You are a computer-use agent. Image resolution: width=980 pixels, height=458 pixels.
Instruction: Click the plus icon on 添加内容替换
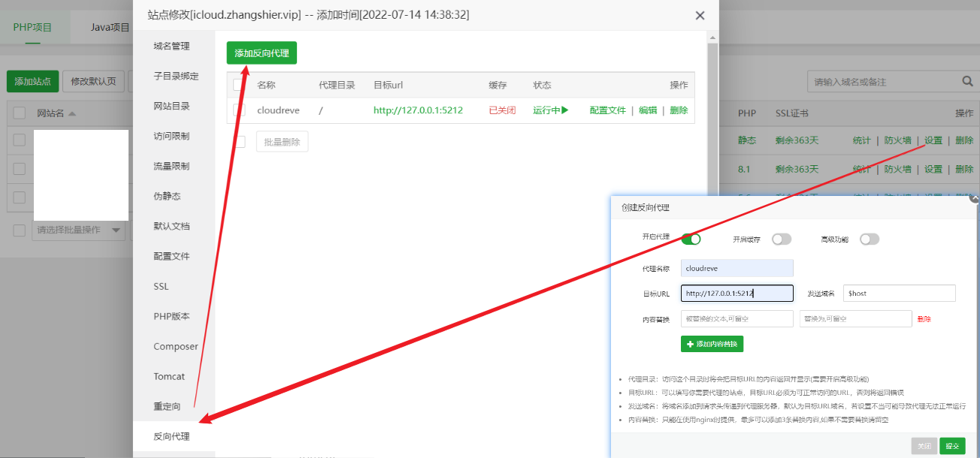691,344
